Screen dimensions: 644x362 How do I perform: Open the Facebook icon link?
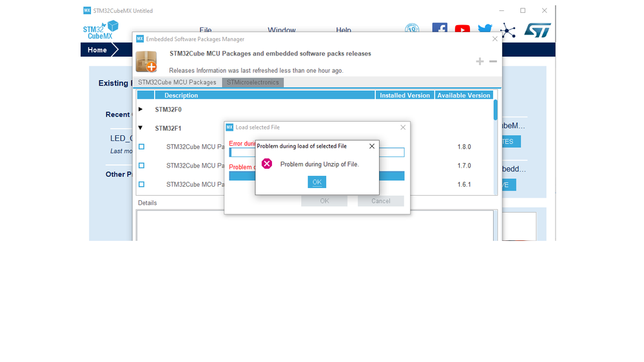(440, 28)
